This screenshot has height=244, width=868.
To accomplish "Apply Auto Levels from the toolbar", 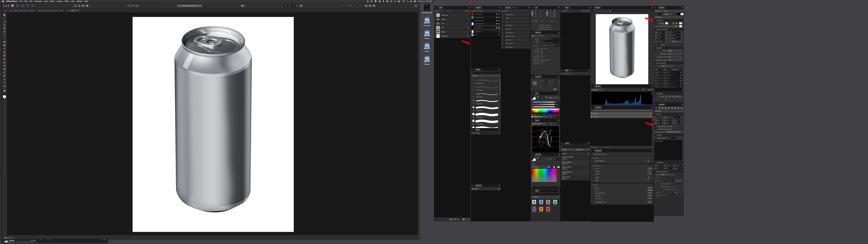I will pos(75,6).
